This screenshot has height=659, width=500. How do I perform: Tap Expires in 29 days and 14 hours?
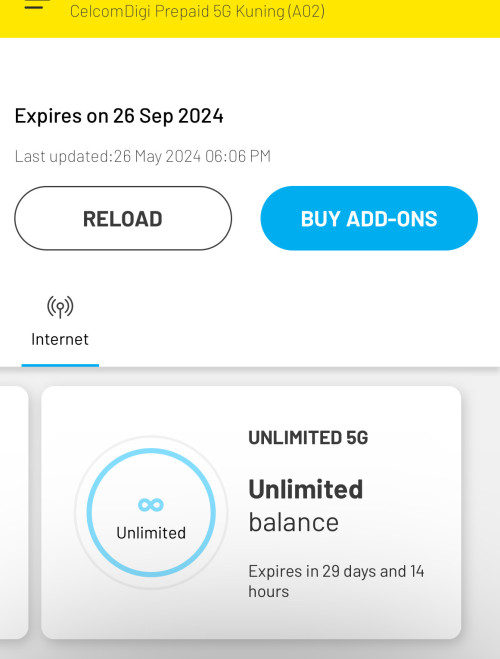pyautogui.click(x=336, y=581)
